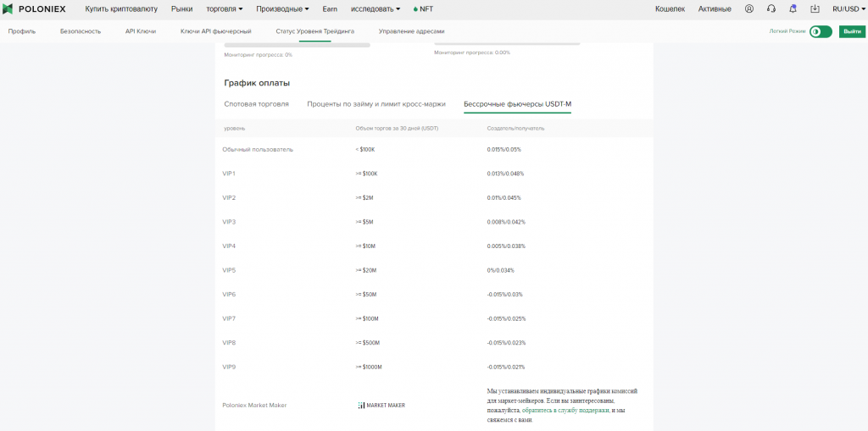Screen dimensions: 868x431
Task: Open customer support headset icon
Action: pos(771,8)
